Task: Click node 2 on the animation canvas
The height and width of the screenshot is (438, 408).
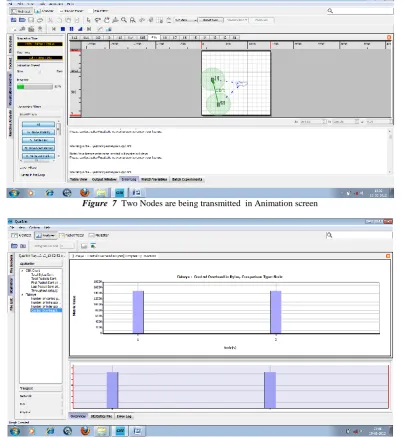Action: [219, 104]
